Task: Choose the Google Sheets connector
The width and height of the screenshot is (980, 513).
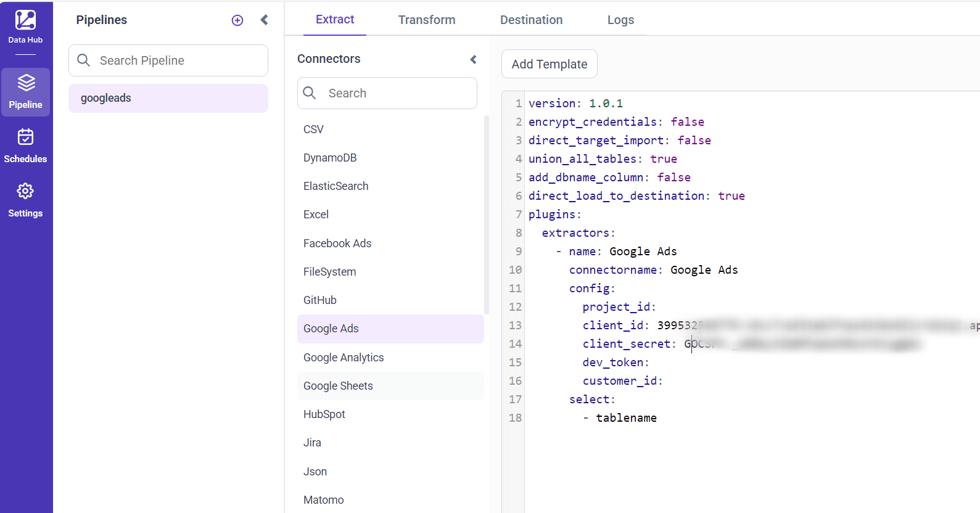Action: point(390,386)
